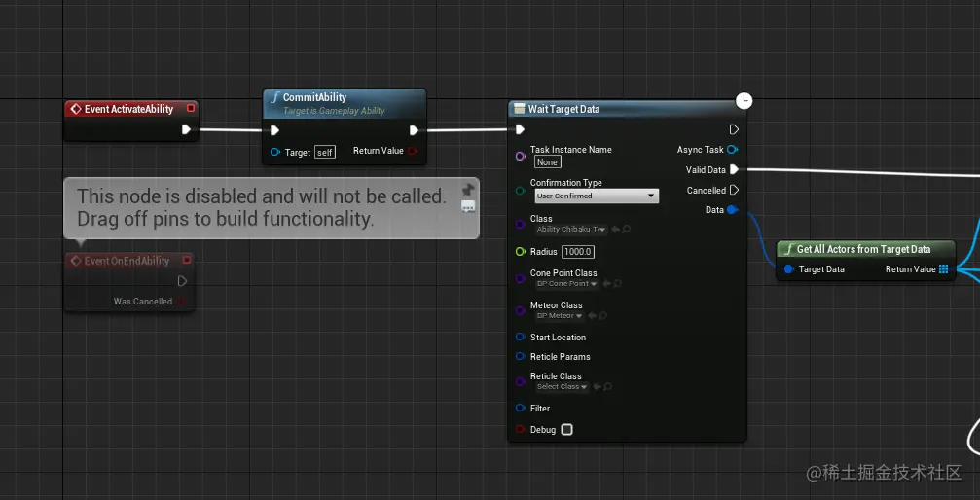This screenshot has height=500, width=980.
Task: Click the exec output pin of Event OnEndAbility
Action: pyautogui.click(x=182, y=281)
